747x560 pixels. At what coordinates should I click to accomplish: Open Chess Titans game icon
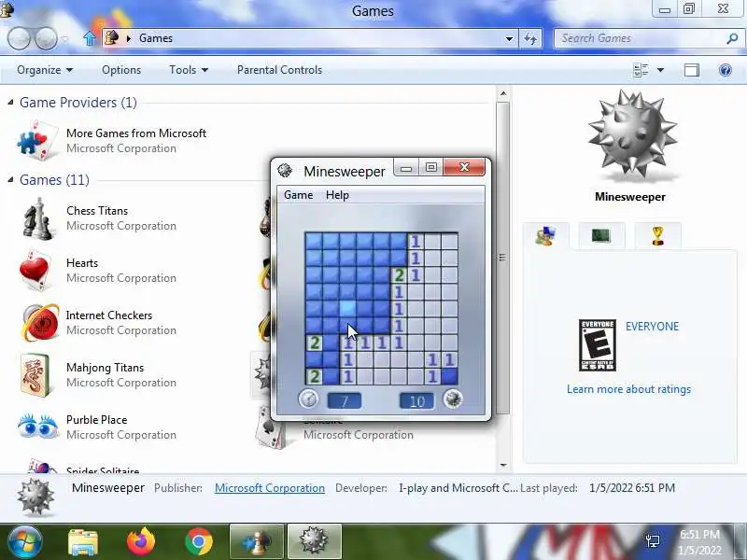click(x=37, y=218)
